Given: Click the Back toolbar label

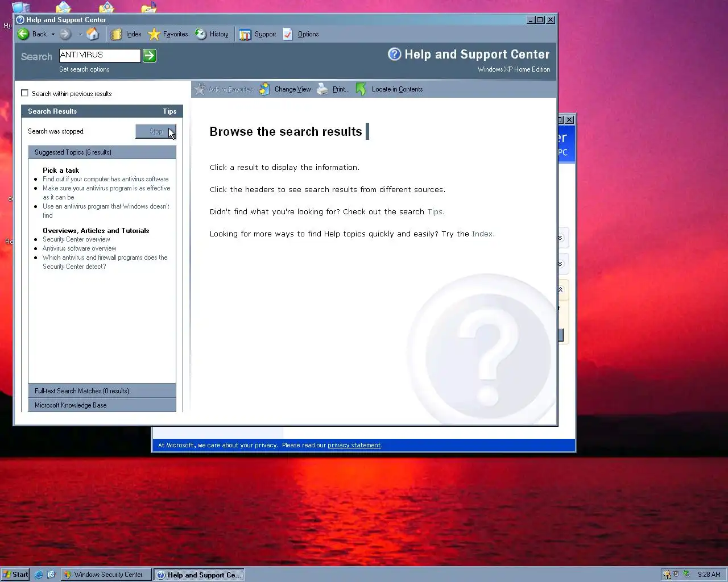Looking at the screenshot, I should click(39, 34).
